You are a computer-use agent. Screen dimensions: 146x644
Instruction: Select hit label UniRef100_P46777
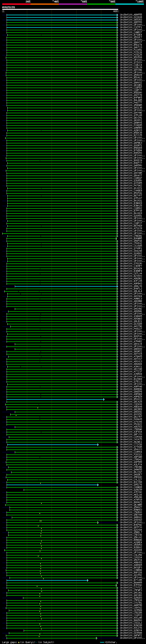(x=131, y=103)
